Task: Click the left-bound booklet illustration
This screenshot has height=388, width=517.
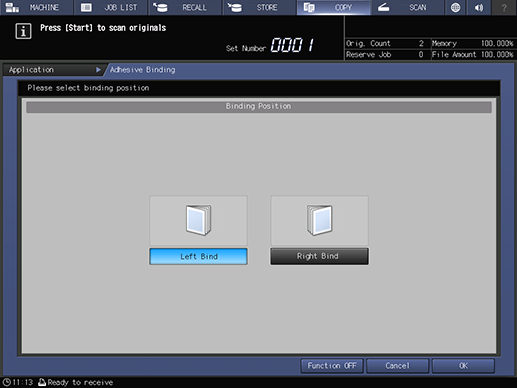Action: pyautogui.click(x=198, y=221)
